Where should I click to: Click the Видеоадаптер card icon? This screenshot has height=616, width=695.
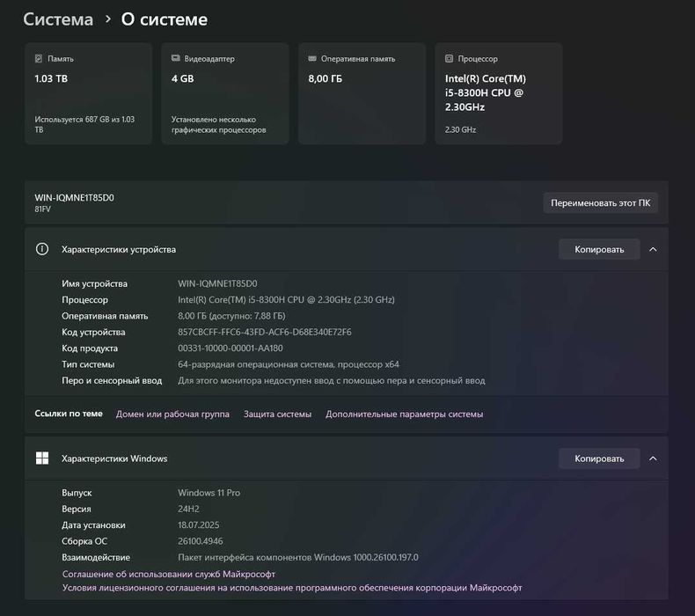click(176, 59)
